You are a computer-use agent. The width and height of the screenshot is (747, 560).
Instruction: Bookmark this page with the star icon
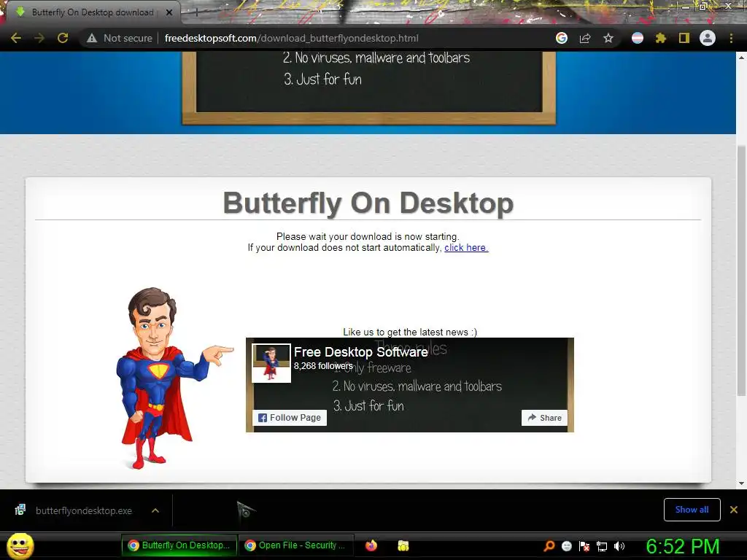click(x=608, y=38)
